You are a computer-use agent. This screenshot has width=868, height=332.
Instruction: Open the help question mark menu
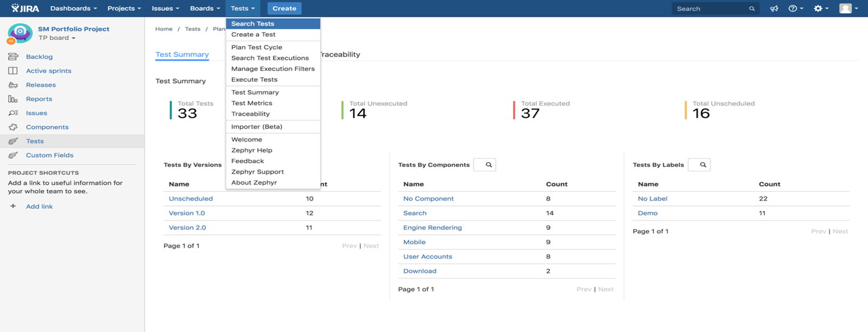(795, 8)
